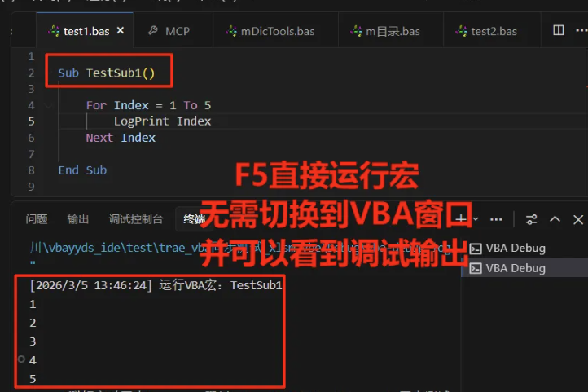The image size is (588, 392).
Task: Click terminal output line showing 1
Action: (x=33, y=304)
